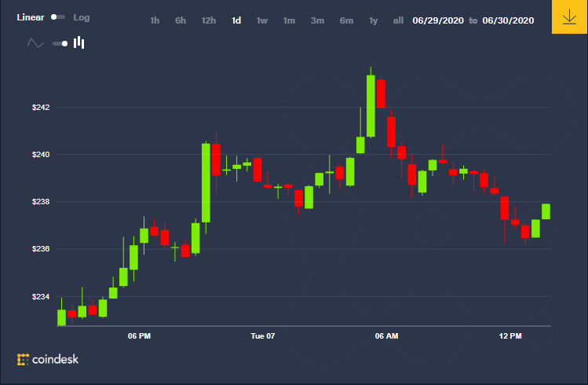Click the last green candle at the chart's right end
The width and height of the screenshot is (588, 385).
(546, 211)
